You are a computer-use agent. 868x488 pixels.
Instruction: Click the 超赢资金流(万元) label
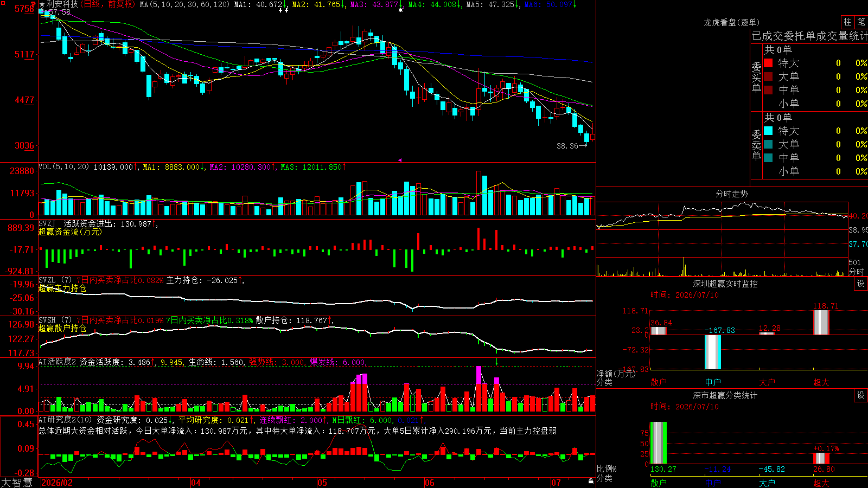70,232
